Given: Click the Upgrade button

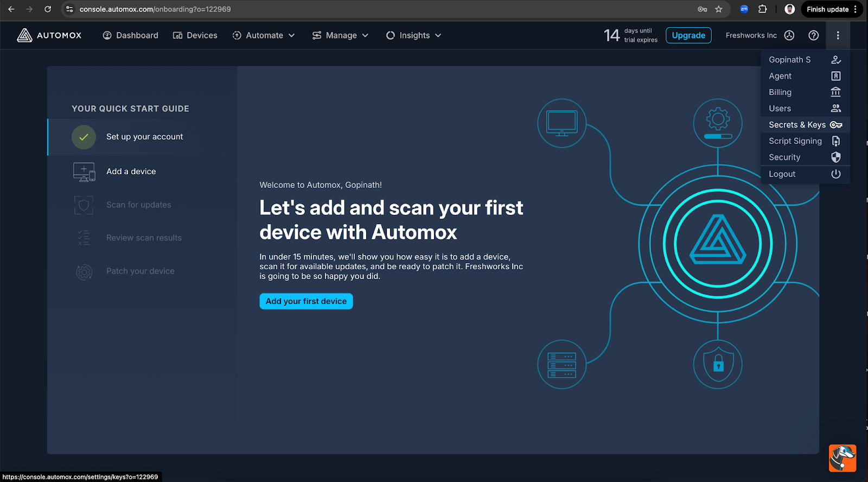Looking at the screenshot, I should pos(688,35).
